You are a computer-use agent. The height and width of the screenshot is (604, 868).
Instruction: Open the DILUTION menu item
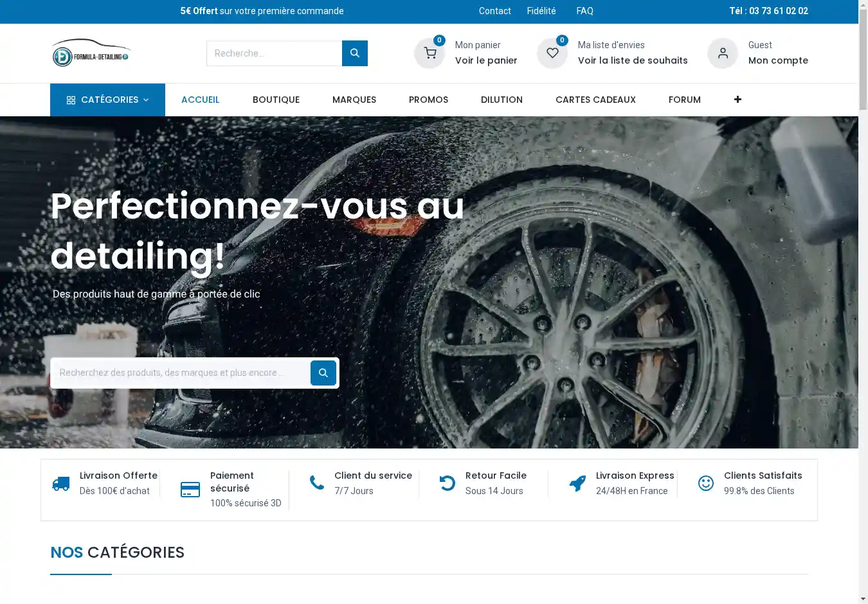[502, 100]
